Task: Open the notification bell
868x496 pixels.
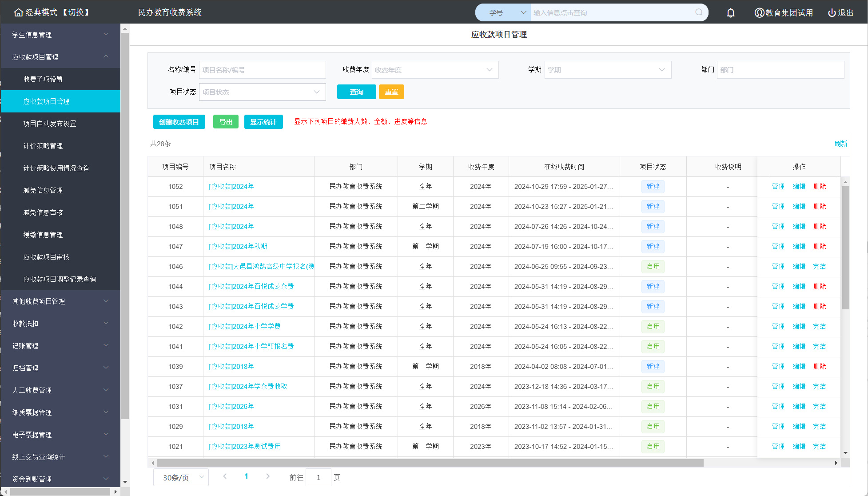Action: coord(730,13)
